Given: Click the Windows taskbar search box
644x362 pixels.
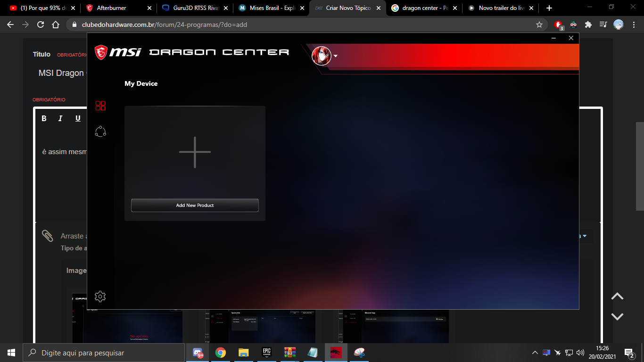Looking at the screenshot, I should pyautogui.click(x=104, y=353).
